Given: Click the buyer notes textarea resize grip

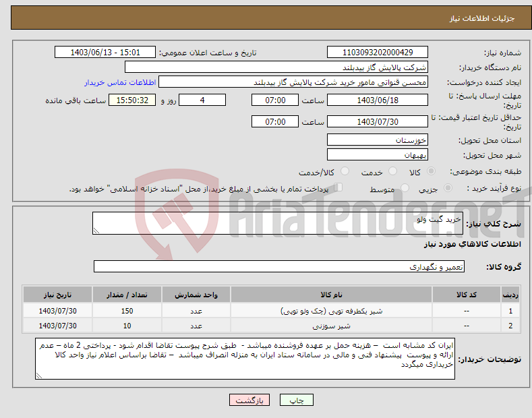Looking at the screenshot, I should click(x=39, y=376).
